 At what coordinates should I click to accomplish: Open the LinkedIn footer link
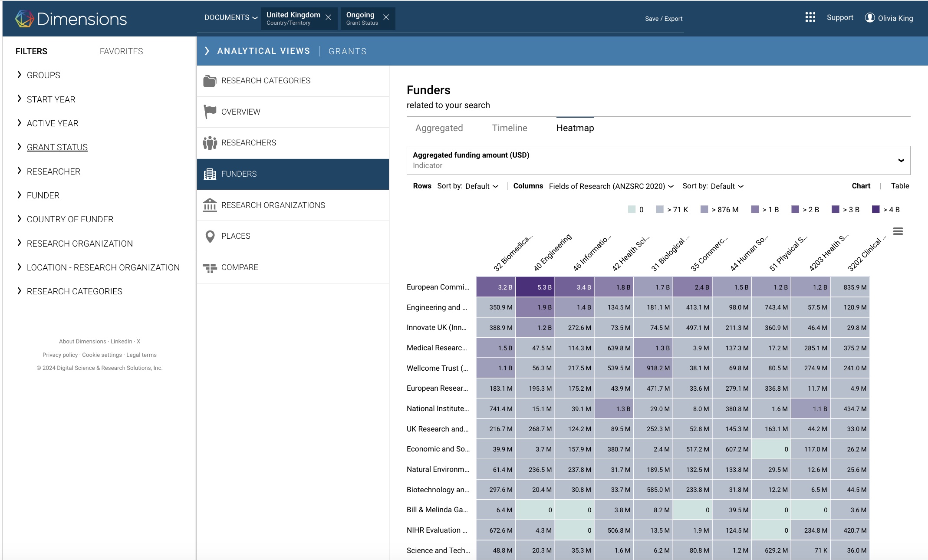[x=121, y=342]
